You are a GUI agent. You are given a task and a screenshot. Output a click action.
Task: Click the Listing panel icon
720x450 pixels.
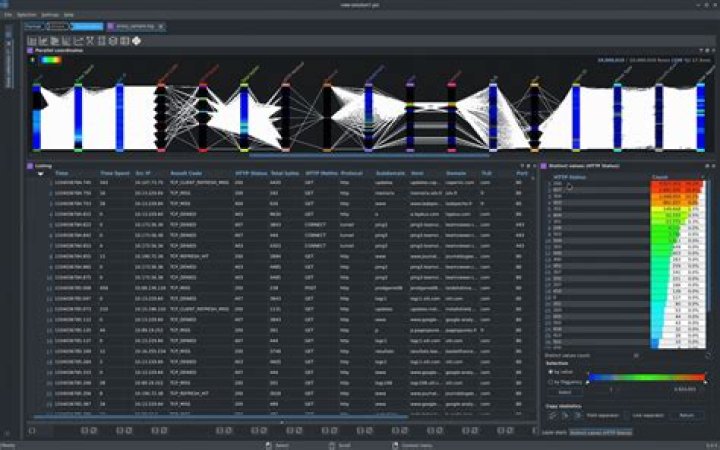[29, 166]
